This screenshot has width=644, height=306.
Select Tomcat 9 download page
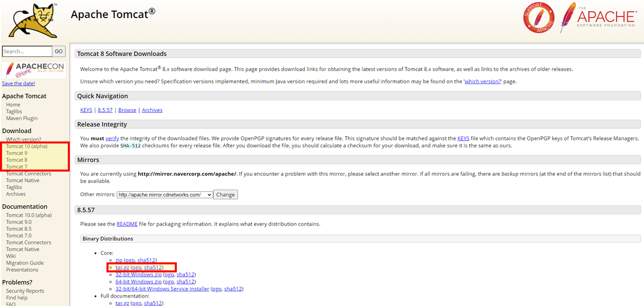coord(17,153)
